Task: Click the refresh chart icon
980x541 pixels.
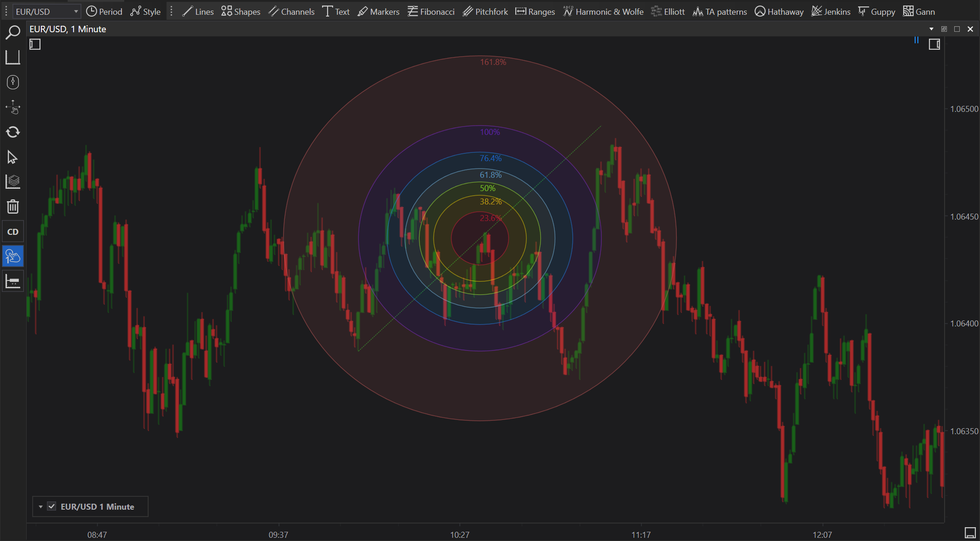Action: [13, 132]
